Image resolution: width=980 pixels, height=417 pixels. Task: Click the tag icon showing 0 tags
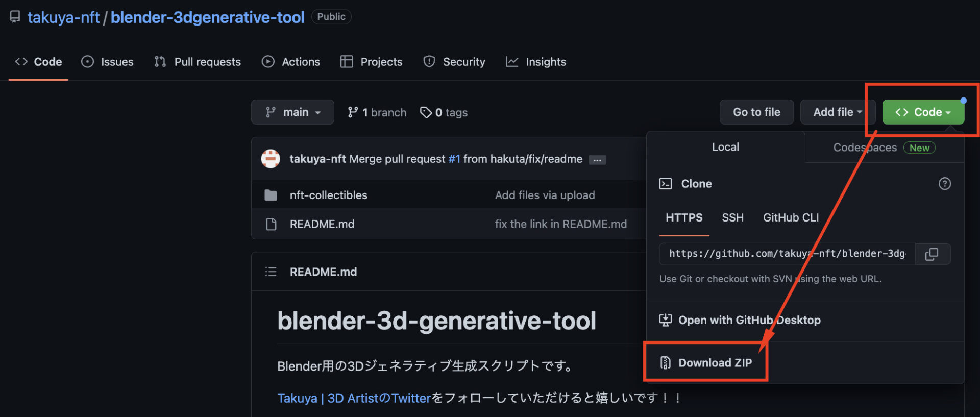pyautogui.click(x=426, y=112)
